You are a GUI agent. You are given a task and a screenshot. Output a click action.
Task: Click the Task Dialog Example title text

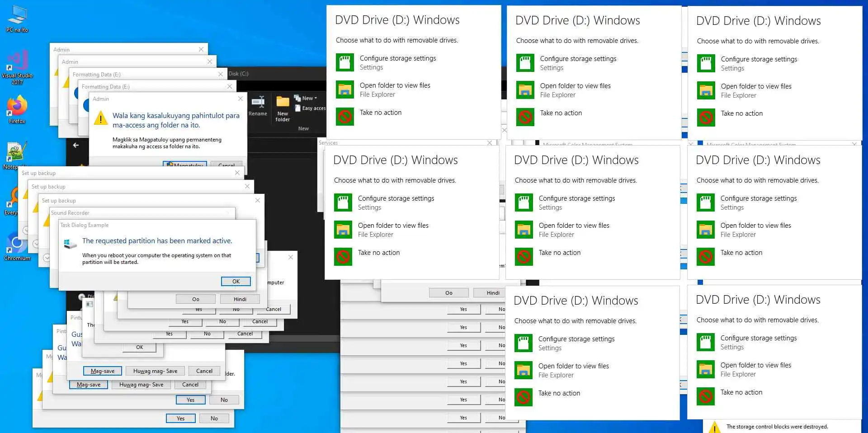coord(85,225)
